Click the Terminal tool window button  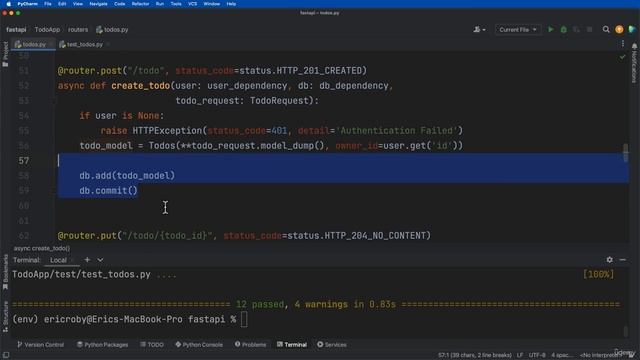[x=292, y=344]
